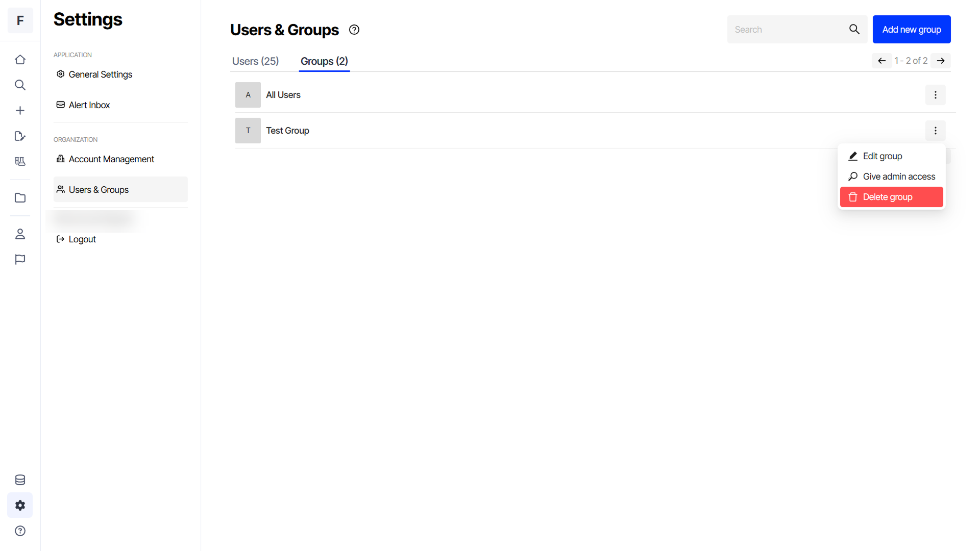Select the Groups (2) tab
This screenshot has height=551, width=980.
324,61
